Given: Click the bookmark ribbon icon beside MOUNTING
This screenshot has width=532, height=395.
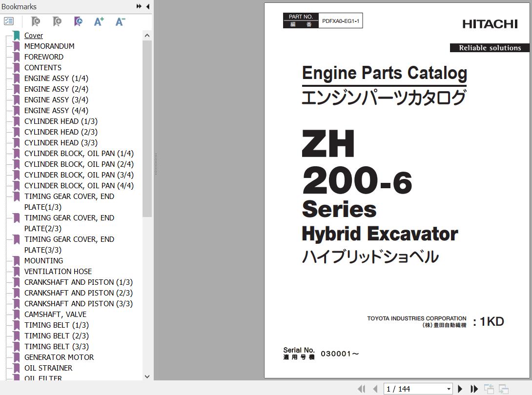Looking at the screenshot, I should (16, 261).
